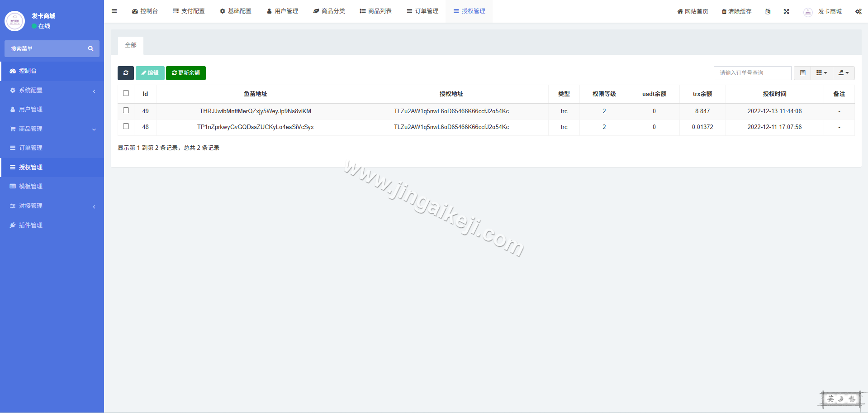Open the 支付配置 menu item

point(189,11)
